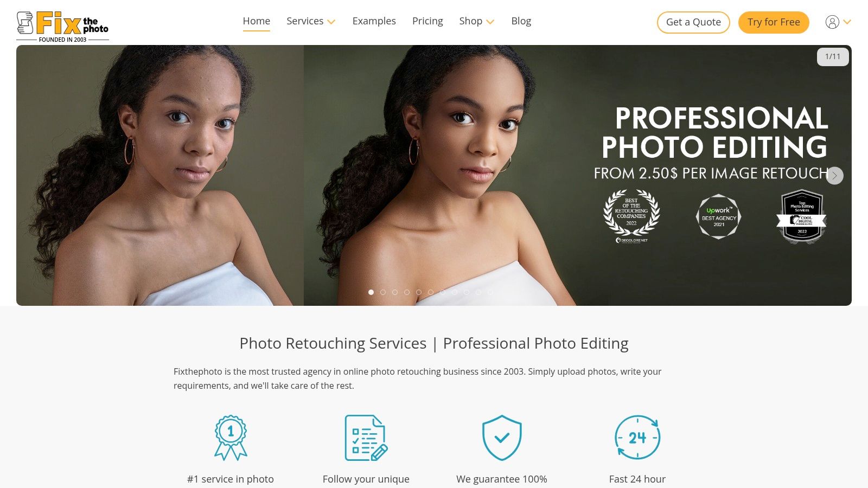Click the 24 hour clock icon
The width and height of the screenshot is (868, 488).
click(x=637, y=438)
